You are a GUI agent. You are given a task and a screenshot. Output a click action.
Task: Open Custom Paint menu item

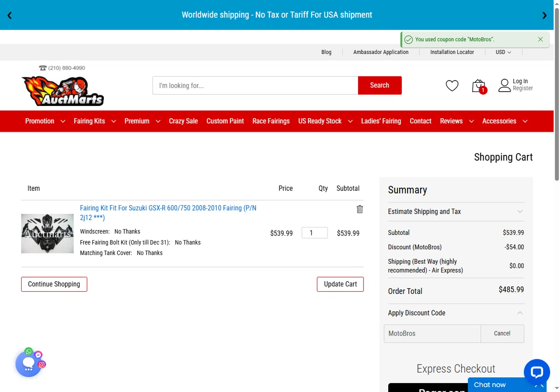225,121
